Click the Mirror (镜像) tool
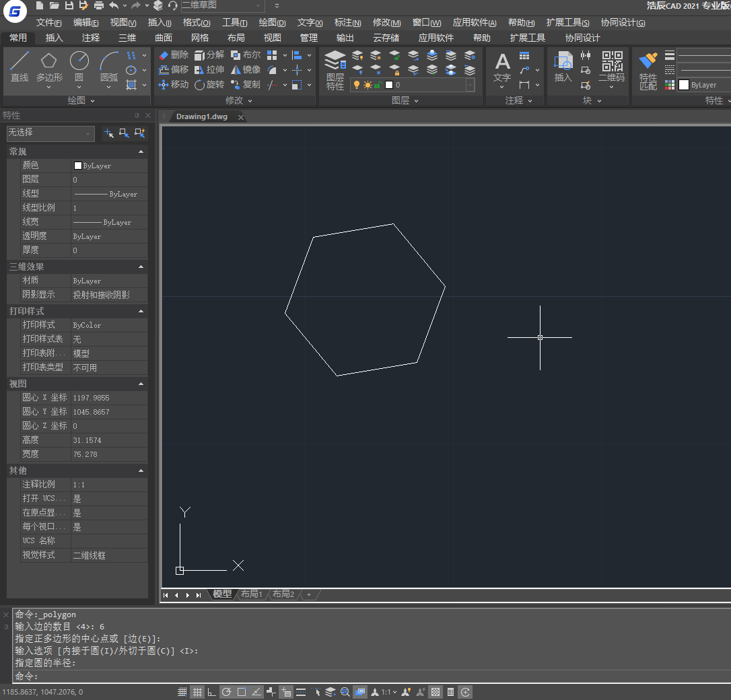This screenshot has height=700, width=731. (x=245, y=70)
